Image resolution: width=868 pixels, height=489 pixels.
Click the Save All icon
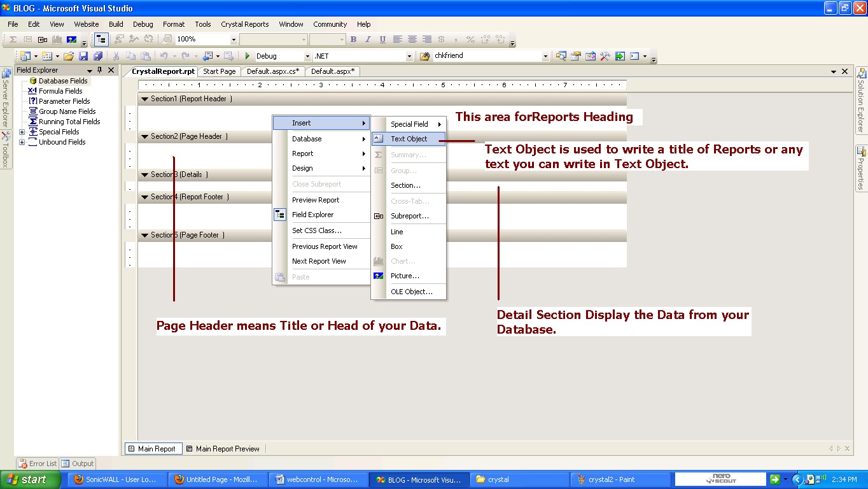click(97, 56)
